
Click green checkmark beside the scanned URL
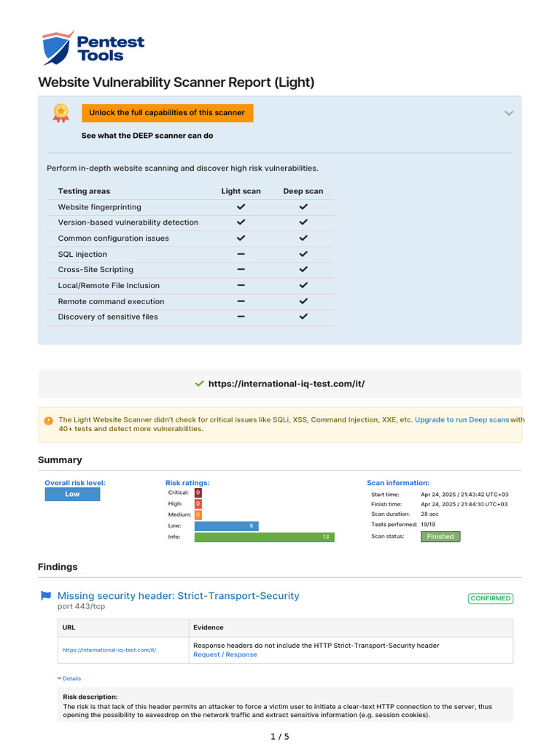199,384
